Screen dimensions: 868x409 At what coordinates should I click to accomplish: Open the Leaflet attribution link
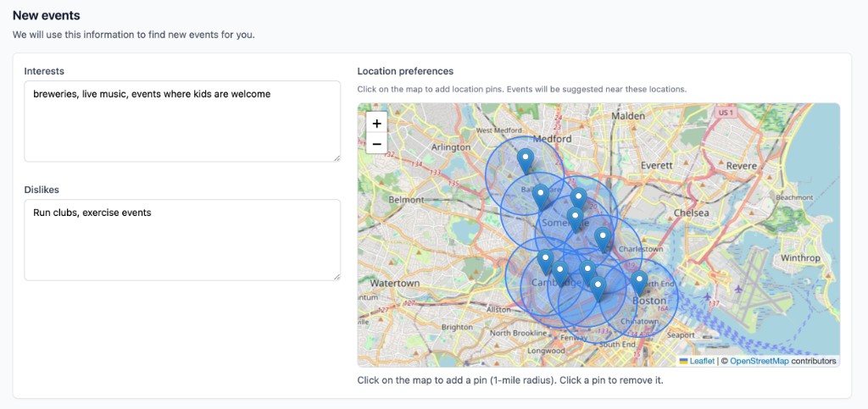[x=702, y=361]
